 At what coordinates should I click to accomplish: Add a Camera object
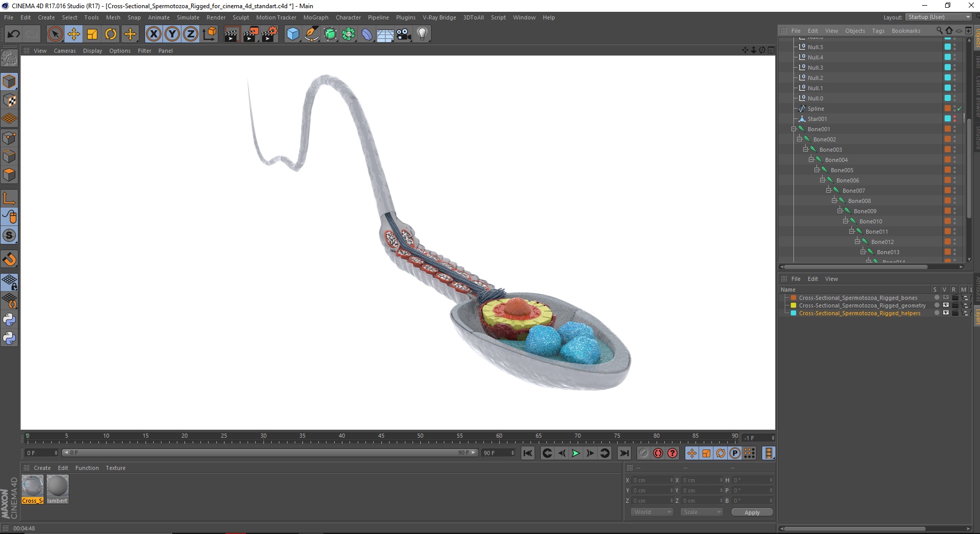pos(403,34)
